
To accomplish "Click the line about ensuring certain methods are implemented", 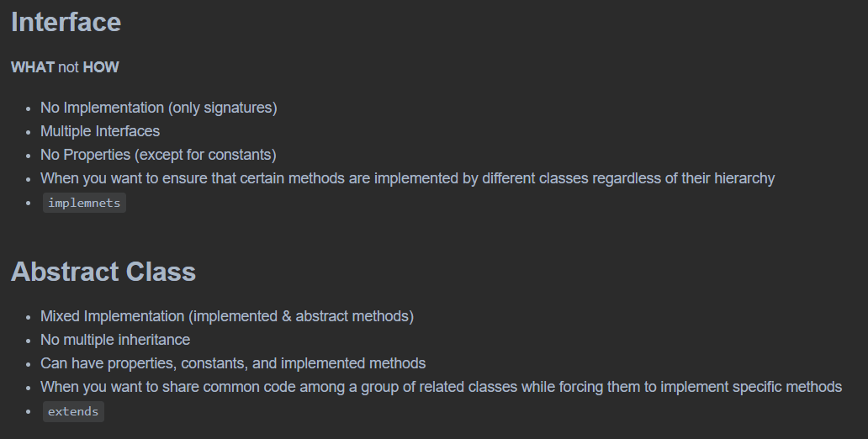I will [x=407, y=179].
